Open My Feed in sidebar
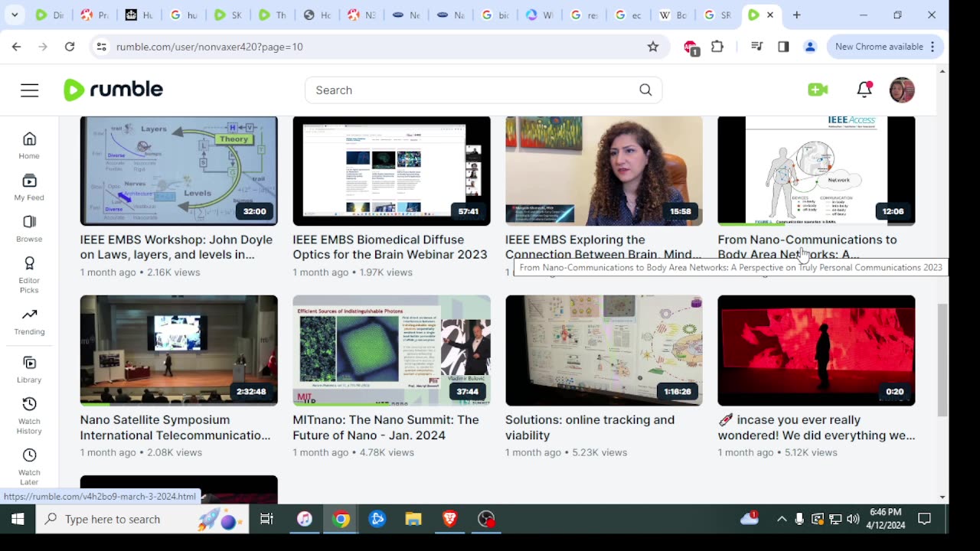 (29, 187)
